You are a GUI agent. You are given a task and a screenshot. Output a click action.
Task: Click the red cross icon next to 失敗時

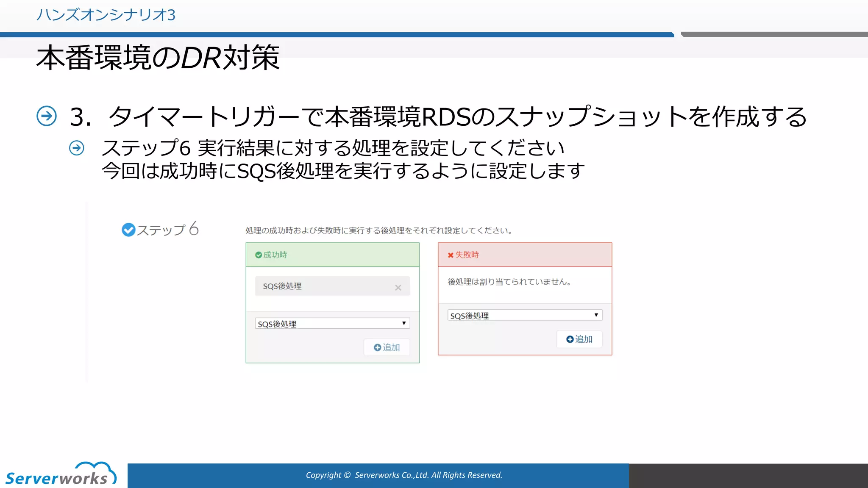click(x=451, y=255)
